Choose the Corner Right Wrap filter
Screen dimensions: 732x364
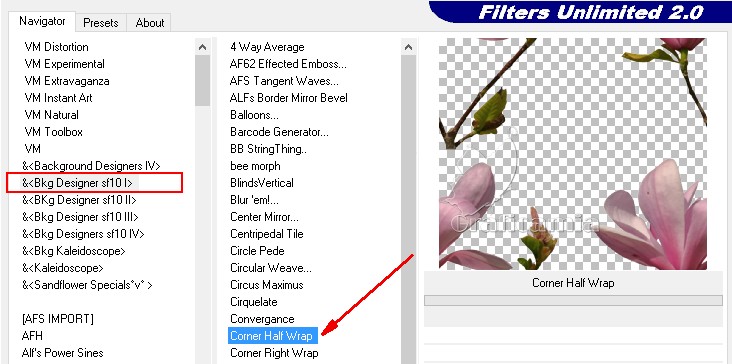pos(274,352)
